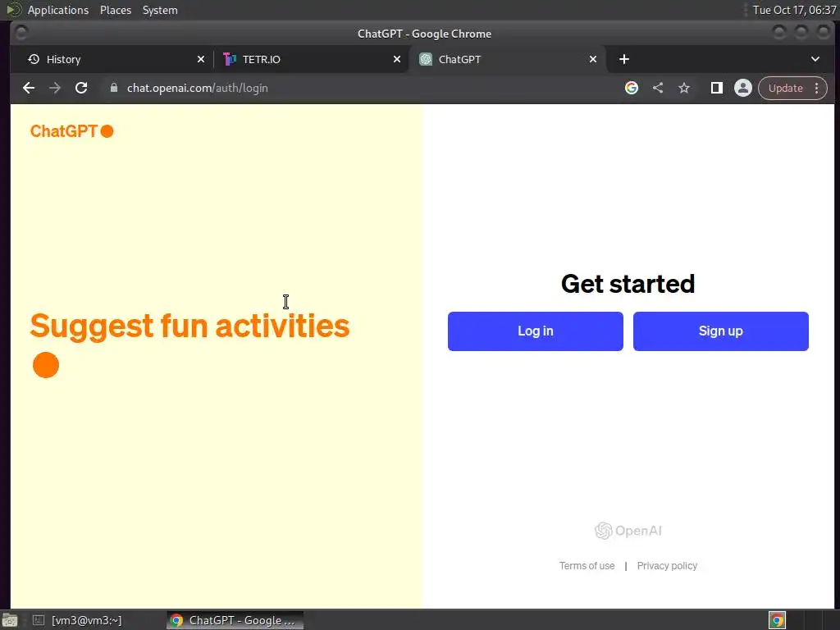The height and width of the screenshot is (630, 840).
Task: Click the Log in button
Action: 535,331
